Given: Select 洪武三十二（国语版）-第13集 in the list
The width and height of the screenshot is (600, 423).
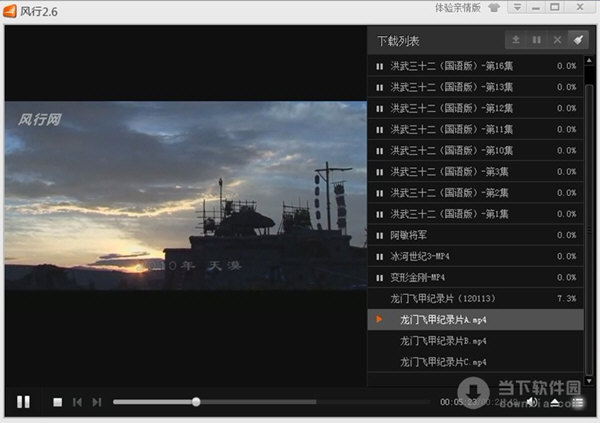Looking at the screenshot, I should point(475,87).
